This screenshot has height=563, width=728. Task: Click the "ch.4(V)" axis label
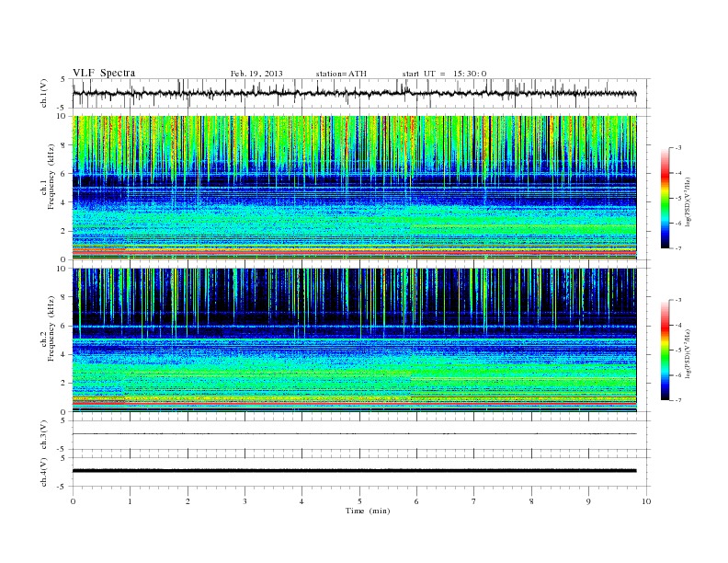coord(44,472)
